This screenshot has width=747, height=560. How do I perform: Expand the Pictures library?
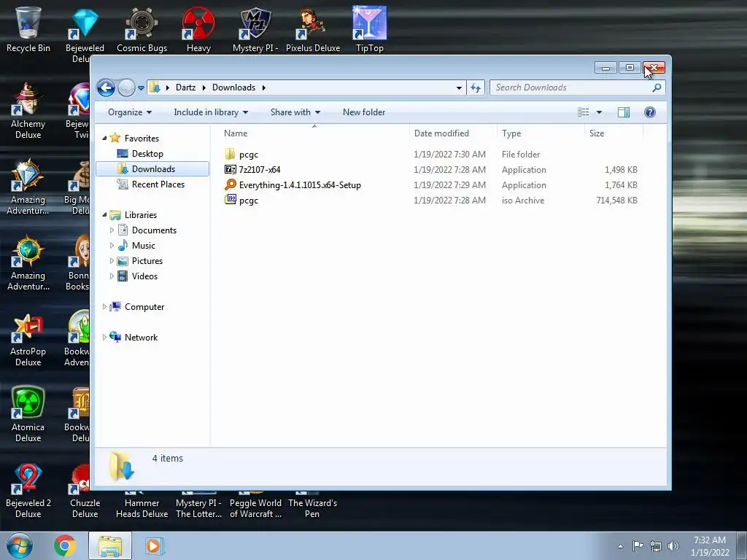click(112, 261)
